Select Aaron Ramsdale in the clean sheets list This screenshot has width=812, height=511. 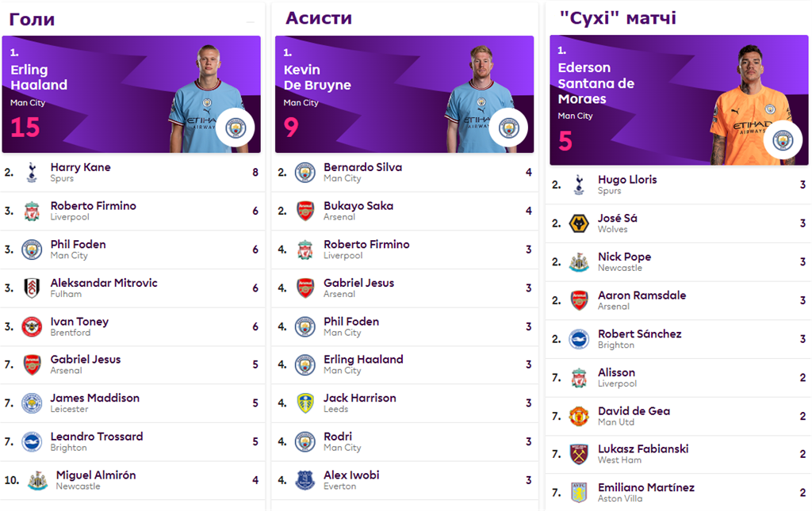tap(679, 300)
